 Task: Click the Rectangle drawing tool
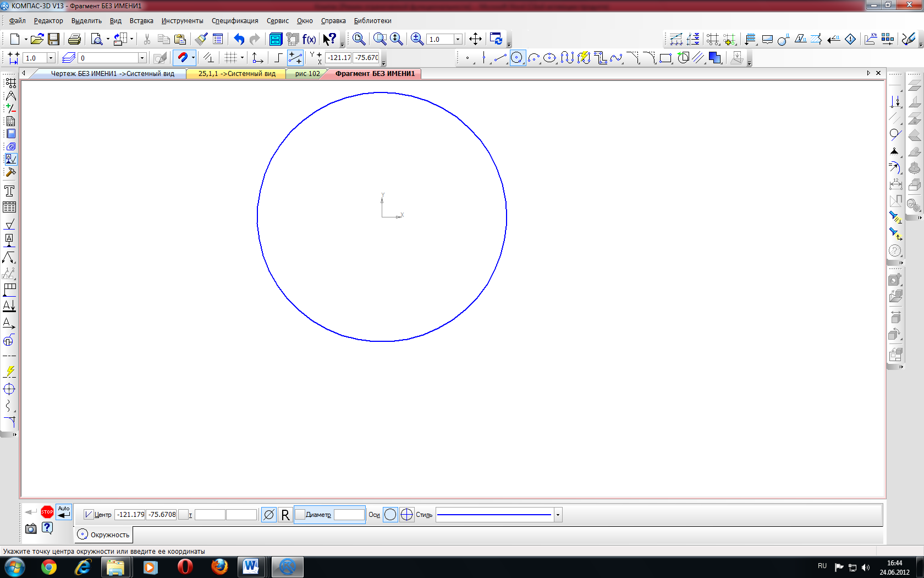(x=665, y=58)
